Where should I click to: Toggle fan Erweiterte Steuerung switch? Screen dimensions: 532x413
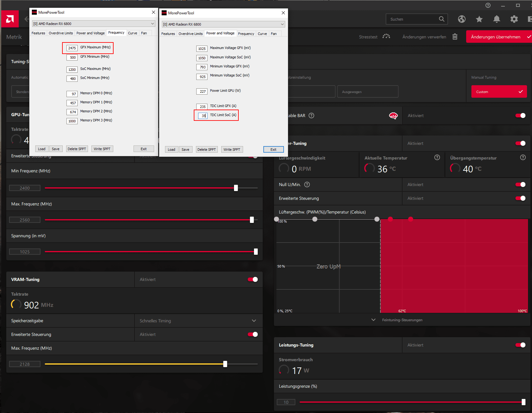click(x=520, y=198)
